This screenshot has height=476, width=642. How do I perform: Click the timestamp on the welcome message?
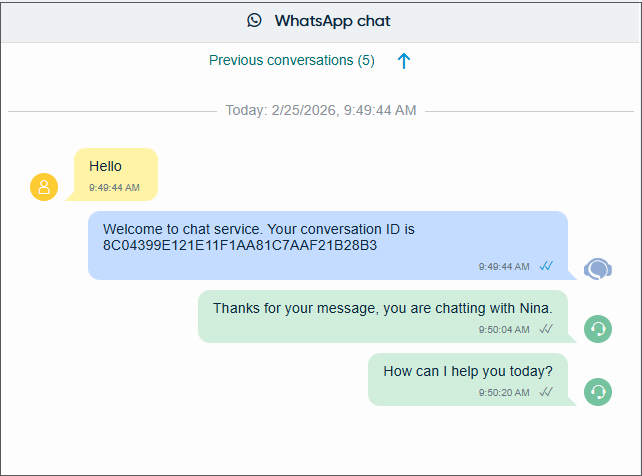pyautogui.click(x=504, y=267)
